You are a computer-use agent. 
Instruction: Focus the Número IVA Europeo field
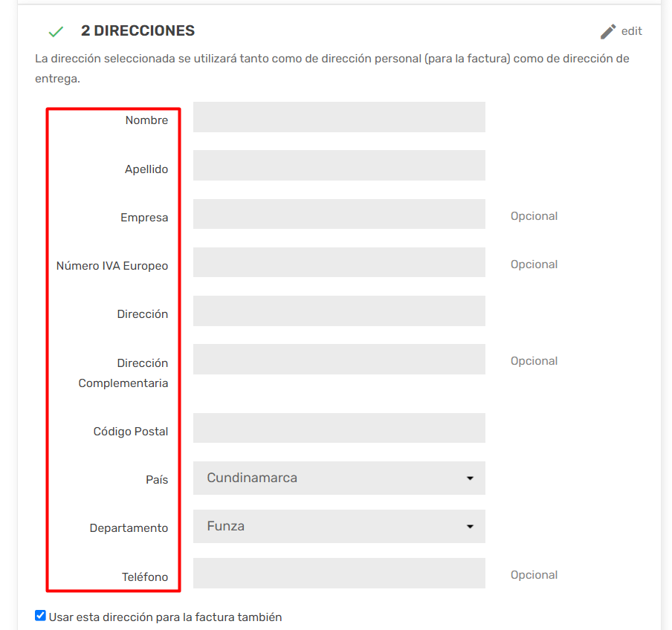(x=339, y=262)
